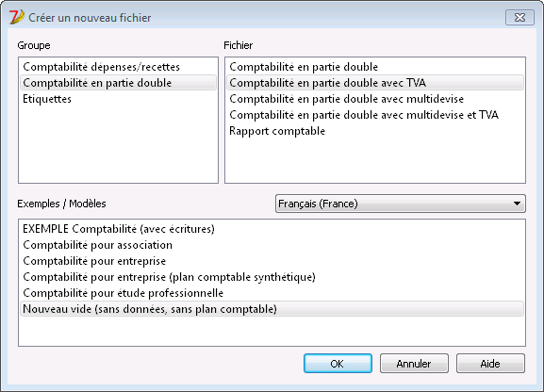544x392 pixels.
Task: Pick Comptabilité en partie double avec TVA
Action: coord(374,83)
